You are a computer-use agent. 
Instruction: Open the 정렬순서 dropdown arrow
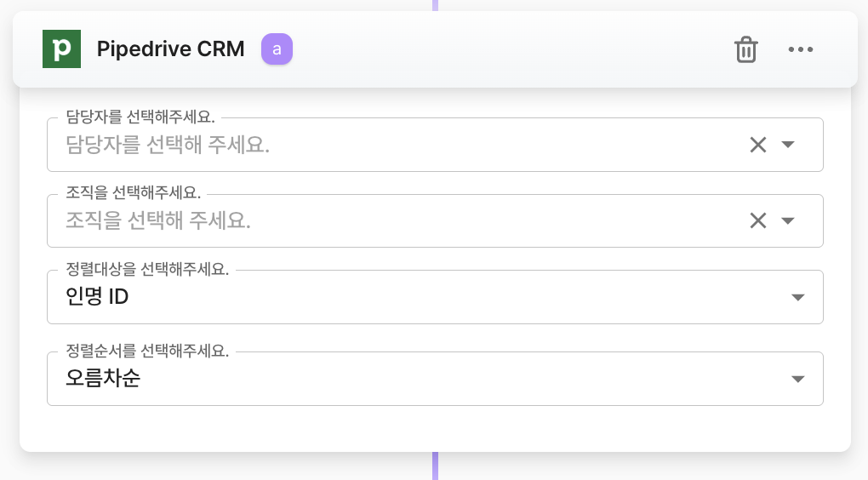pos(797,380)
